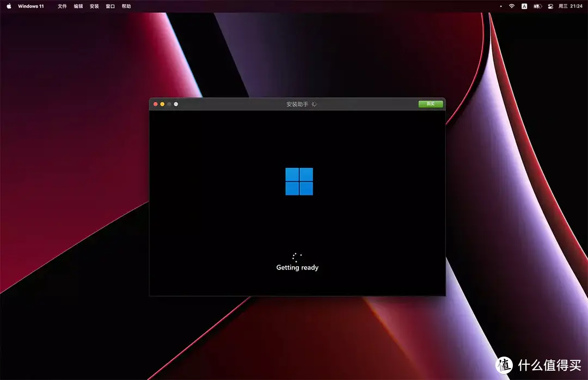This screenshot has height=380, width=588.
Task: Open the 文件 menu
Action: [x=62, y=7]
